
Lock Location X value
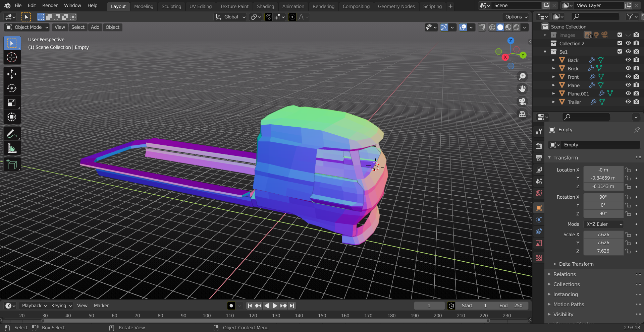point(628,170)
